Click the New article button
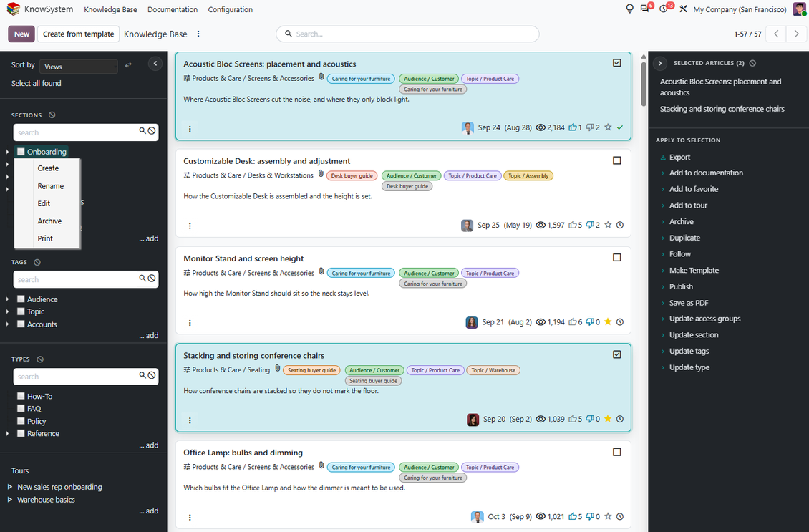This screenshot has width=809, height=532. click(x=21, y=34)
